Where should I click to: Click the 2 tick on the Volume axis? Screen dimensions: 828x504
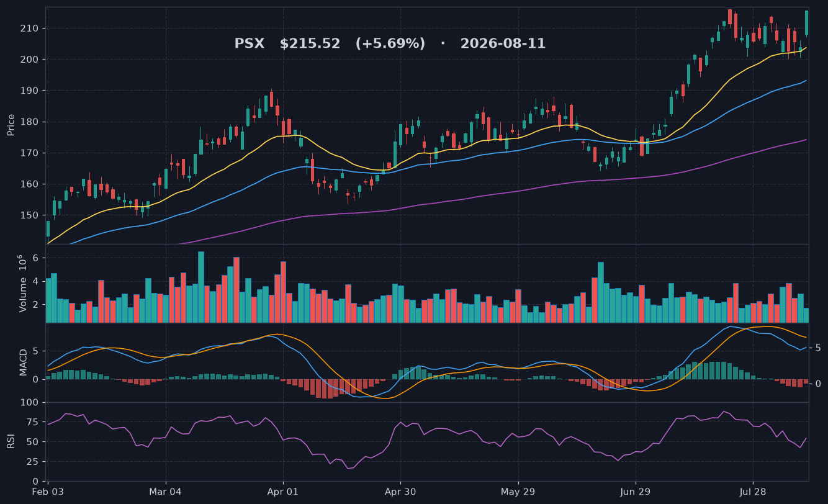pyautogui.click(x=36, y=305)
